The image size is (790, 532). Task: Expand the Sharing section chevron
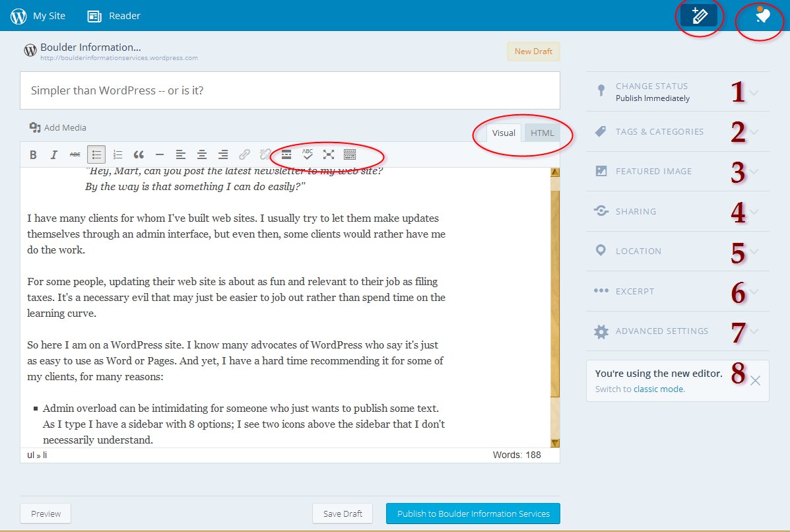coord(754,212)
